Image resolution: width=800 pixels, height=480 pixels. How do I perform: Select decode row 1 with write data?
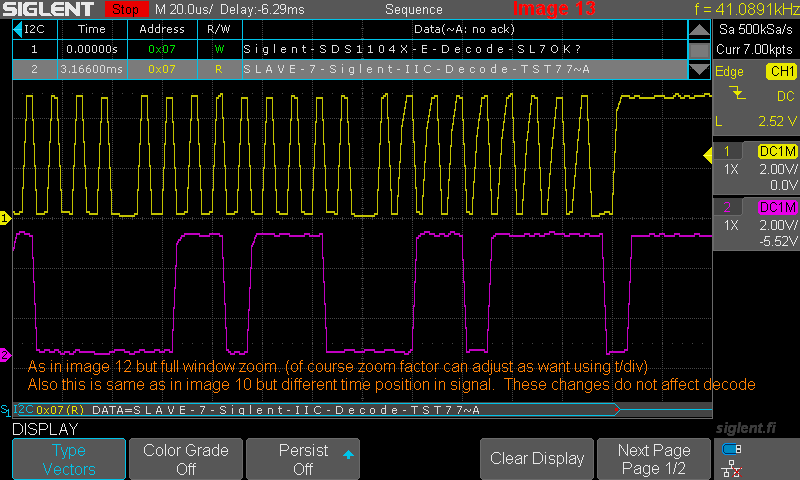click(x=350, y=49)
